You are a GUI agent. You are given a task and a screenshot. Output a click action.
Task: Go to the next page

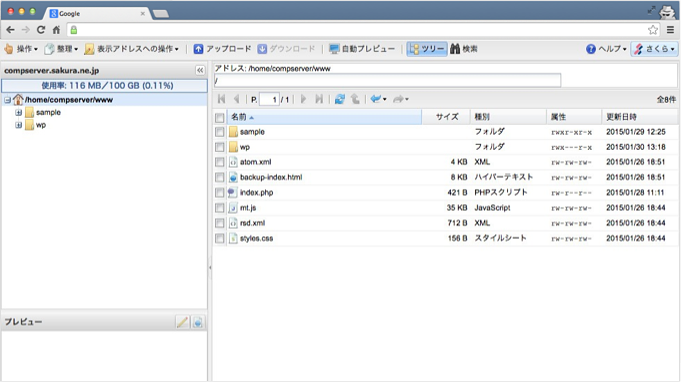304,99
